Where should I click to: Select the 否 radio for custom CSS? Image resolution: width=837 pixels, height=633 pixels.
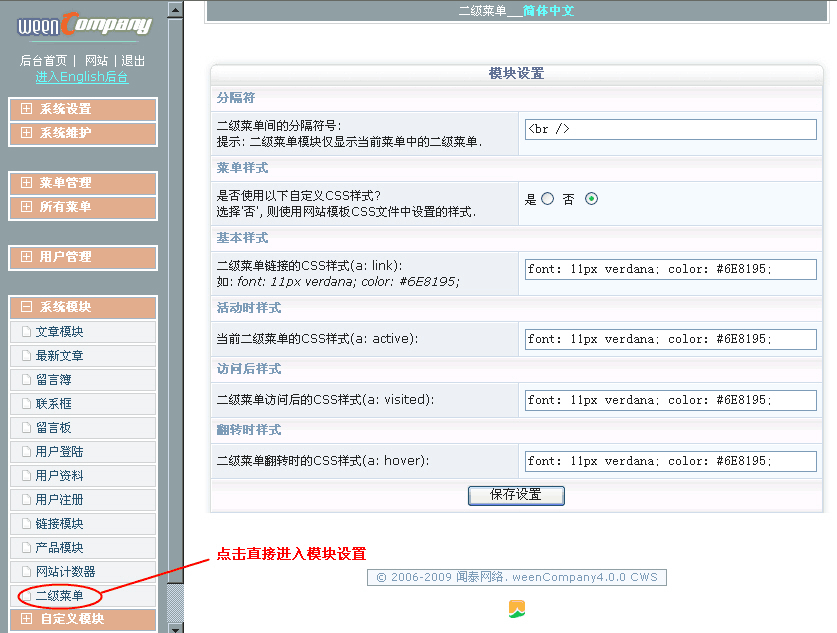pos(591,199)
